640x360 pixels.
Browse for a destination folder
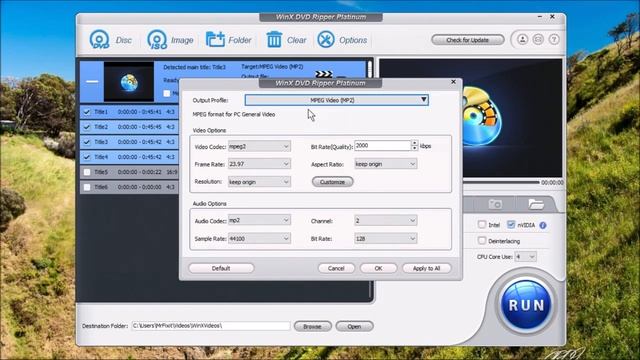point(313,326)
